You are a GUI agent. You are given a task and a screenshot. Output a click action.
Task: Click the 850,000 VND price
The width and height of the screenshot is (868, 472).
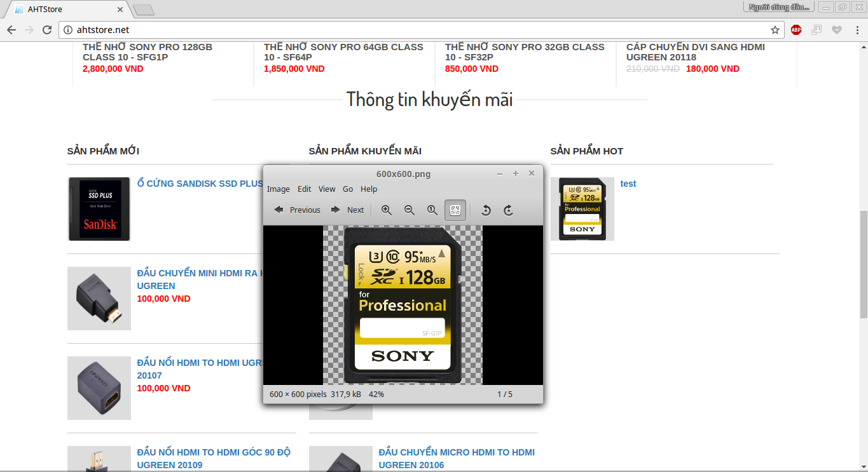472,69
